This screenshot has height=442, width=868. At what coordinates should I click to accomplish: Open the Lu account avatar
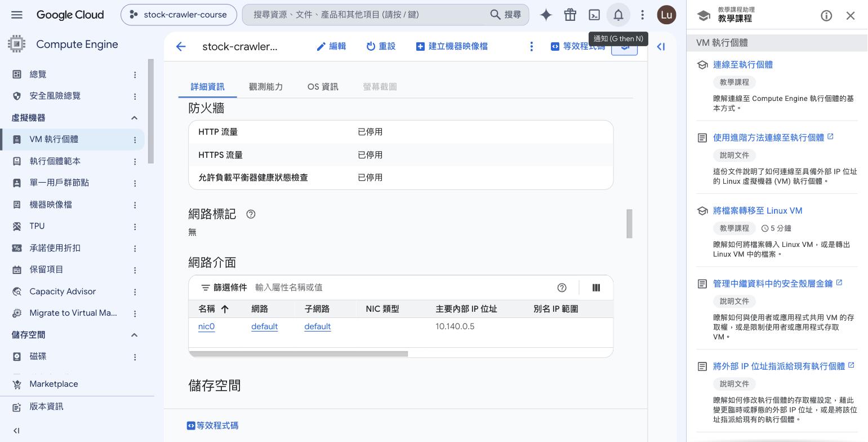click(x=666, y=15)
